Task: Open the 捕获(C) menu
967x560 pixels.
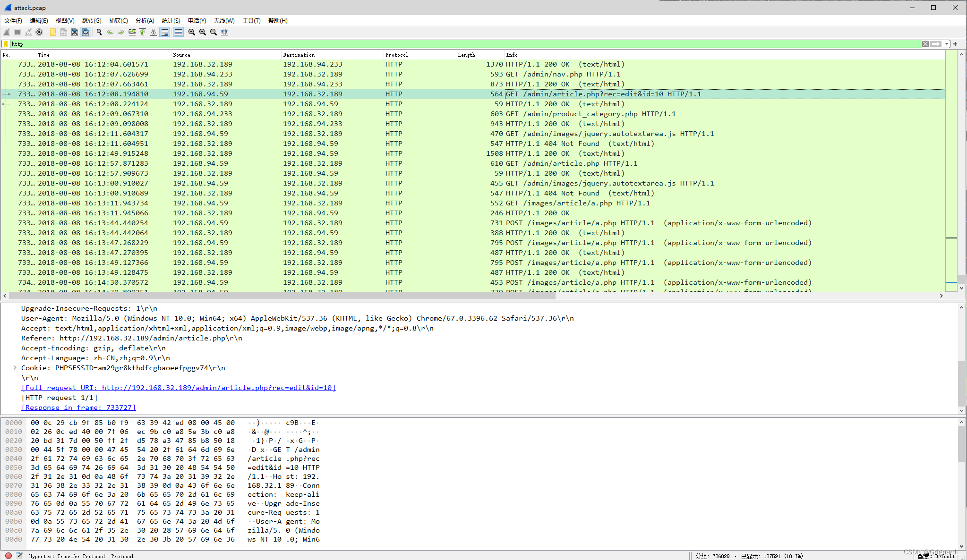Action: pos(118,21)
